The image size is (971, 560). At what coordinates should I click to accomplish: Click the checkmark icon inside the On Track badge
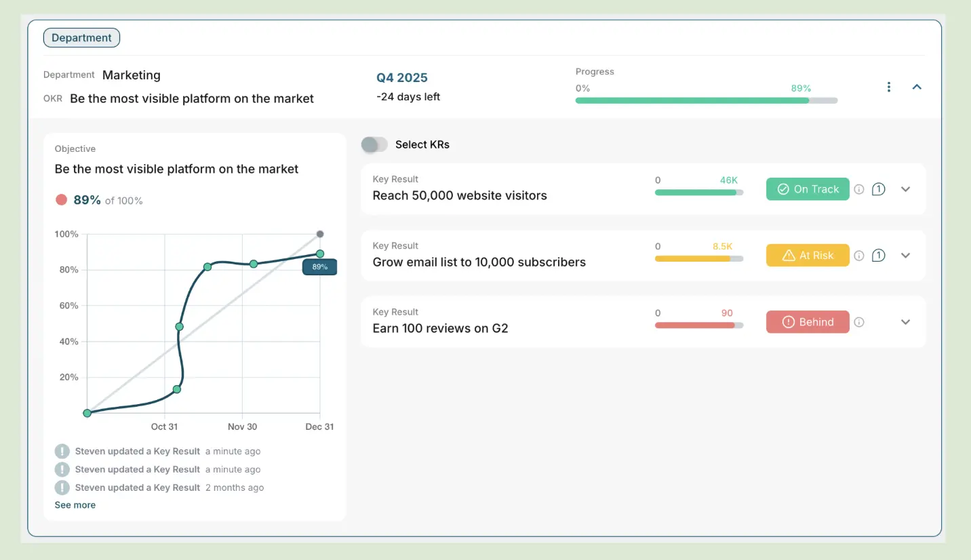coord(785,189)
